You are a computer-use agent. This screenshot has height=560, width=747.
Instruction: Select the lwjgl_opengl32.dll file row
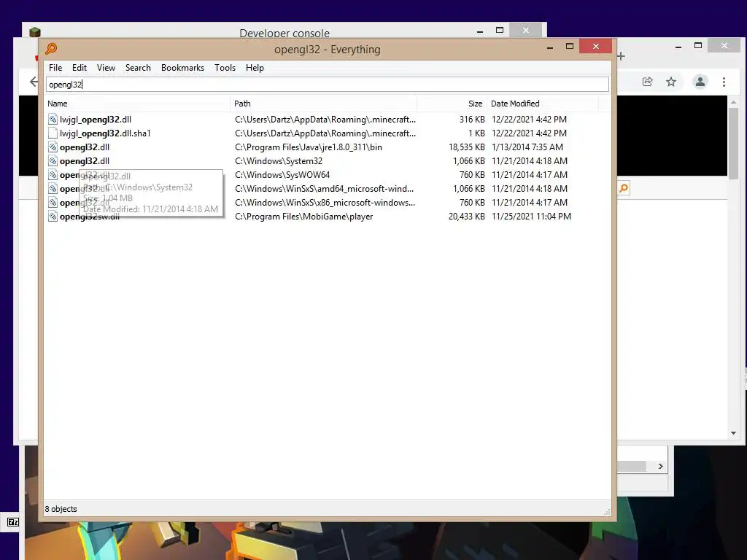328,120
